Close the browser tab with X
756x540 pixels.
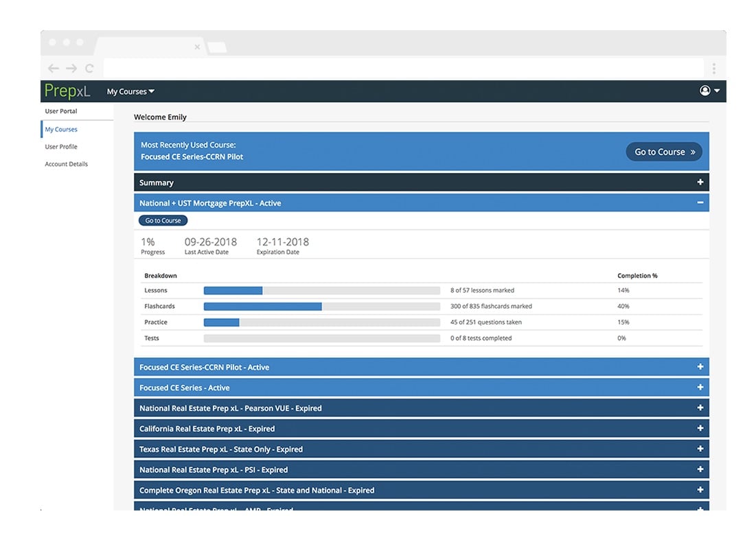coord(197,47)
